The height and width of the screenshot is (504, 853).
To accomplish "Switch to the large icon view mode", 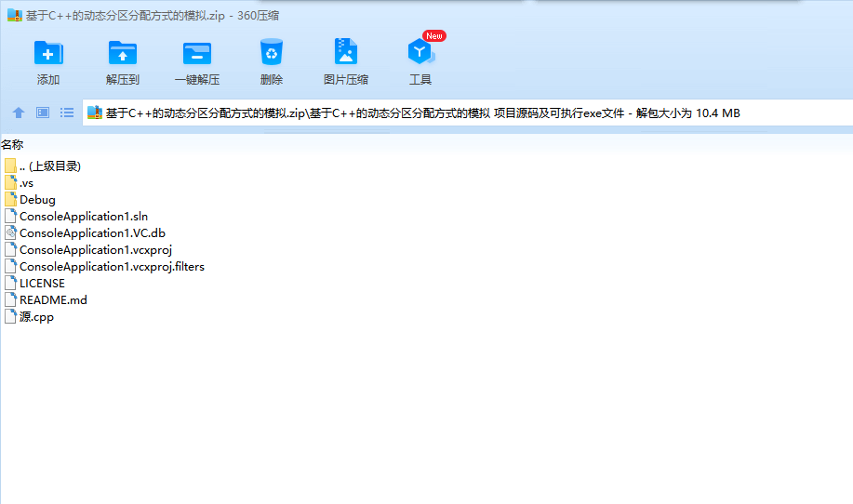I will point(43,113).
